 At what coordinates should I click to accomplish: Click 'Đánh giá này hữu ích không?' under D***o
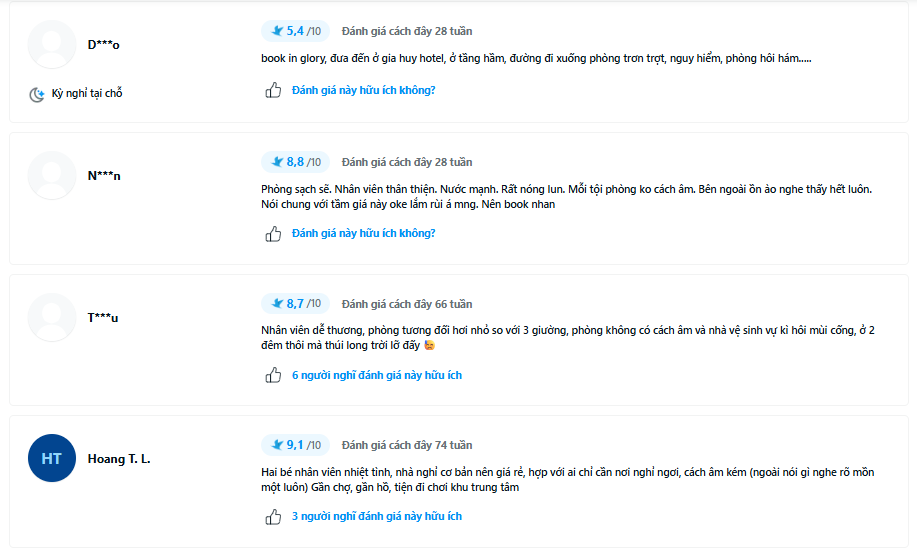pyautogui.click(x=364, y=90)
